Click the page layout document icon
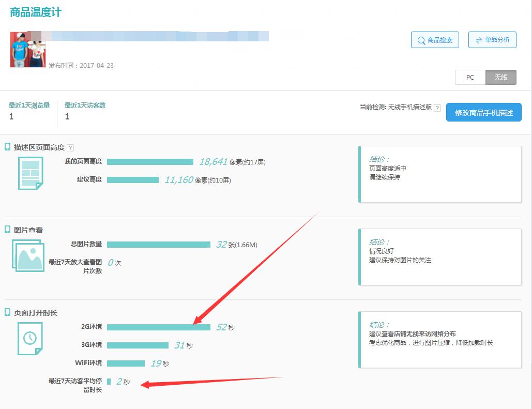Viewport: 532px width, 409px height. [x=31, y=173]
